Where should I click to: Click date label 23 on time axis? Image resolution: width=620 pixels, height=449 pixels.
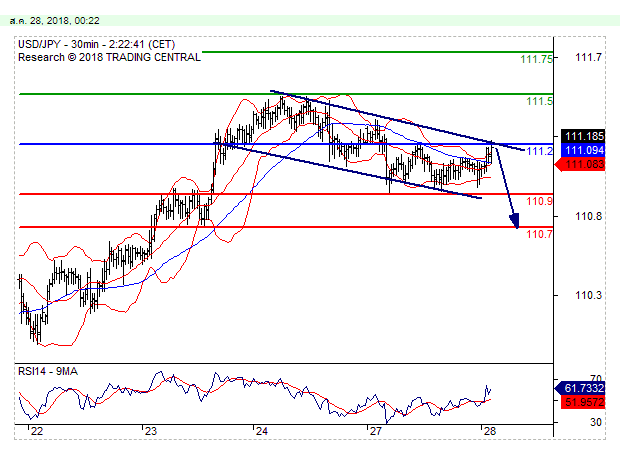(x=151, y=431)
